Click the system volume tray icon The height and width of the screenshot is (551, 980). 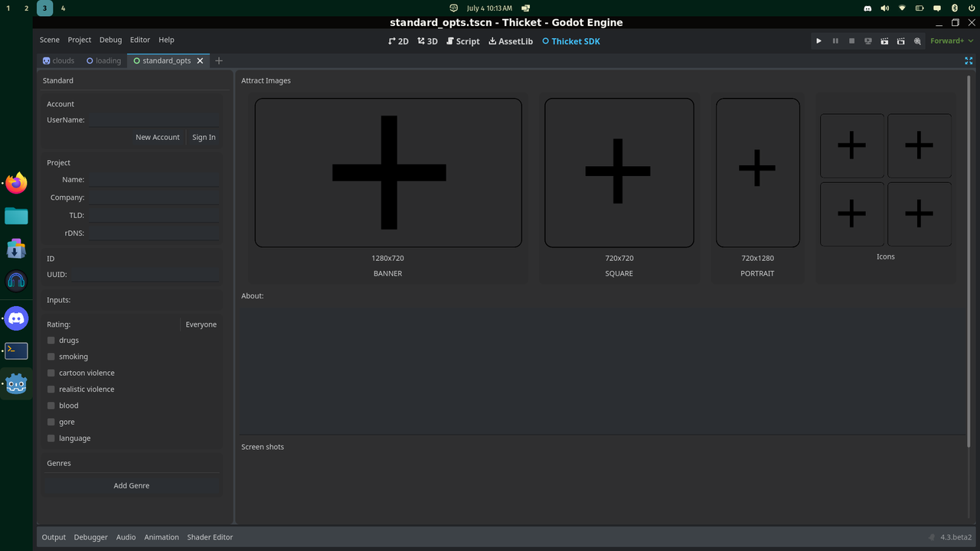(884, 8)
